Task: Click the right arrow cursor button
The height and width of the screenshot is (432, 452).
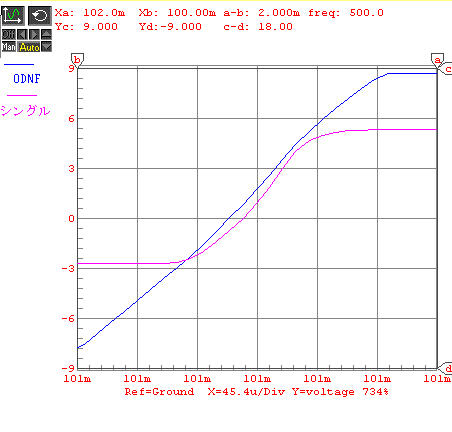Action: [x=34, y=34]
